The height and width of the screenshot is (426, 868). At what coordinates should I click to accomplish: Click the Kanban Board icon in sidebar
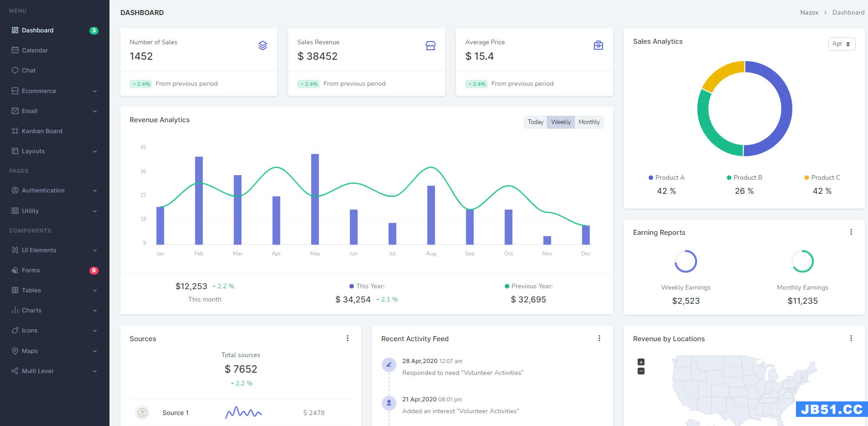click(15, 131)
